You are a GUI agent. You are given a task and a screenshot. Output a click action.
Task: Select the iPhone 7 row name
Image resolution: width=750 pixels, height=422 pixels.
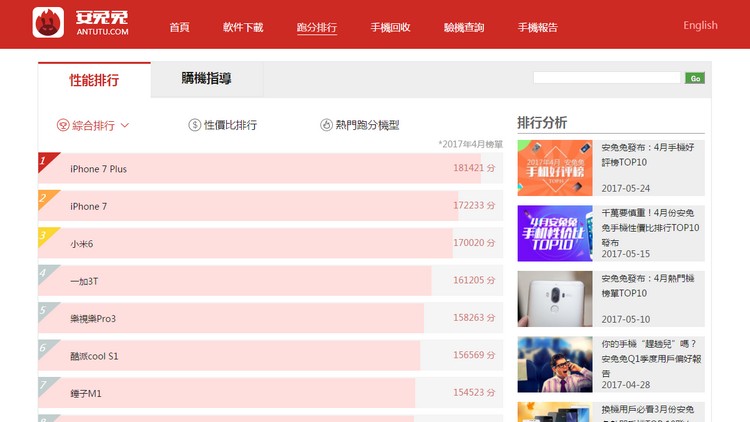(x=88, y=206)
